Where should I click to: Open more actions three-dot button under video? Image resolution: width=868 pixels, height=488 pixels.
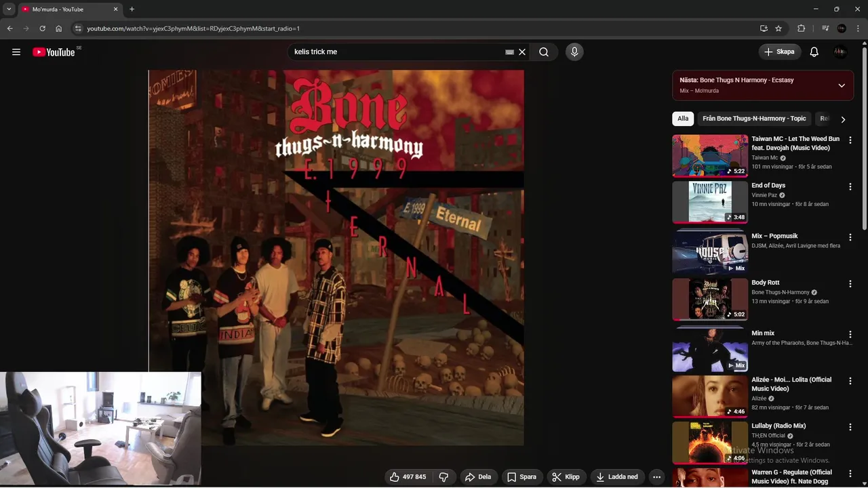[x=656, y=477]
